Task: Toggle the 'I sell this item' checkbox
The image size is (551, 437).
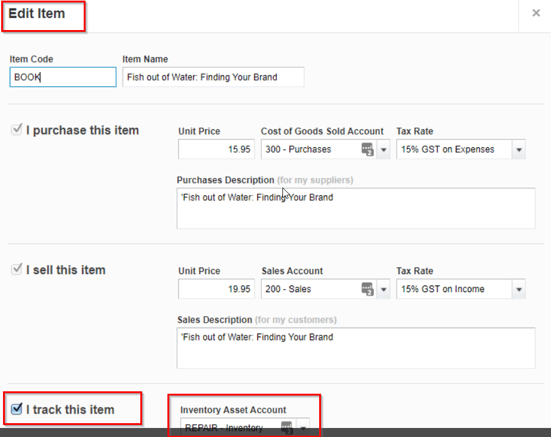Action: coord(16,269)
